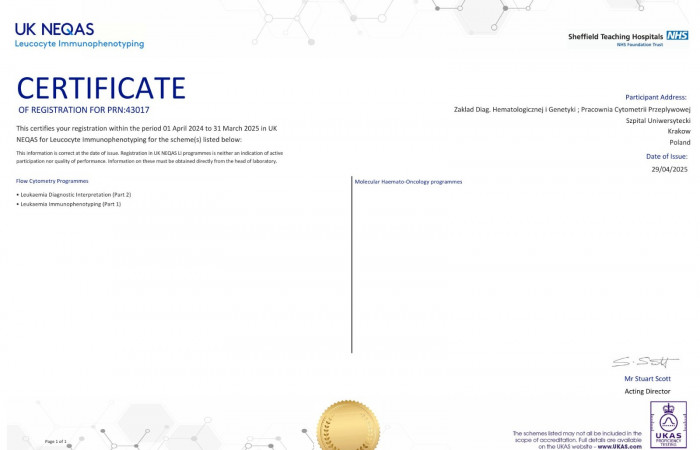Click 'Sheffield Teaching Hospitals' text

615,37
